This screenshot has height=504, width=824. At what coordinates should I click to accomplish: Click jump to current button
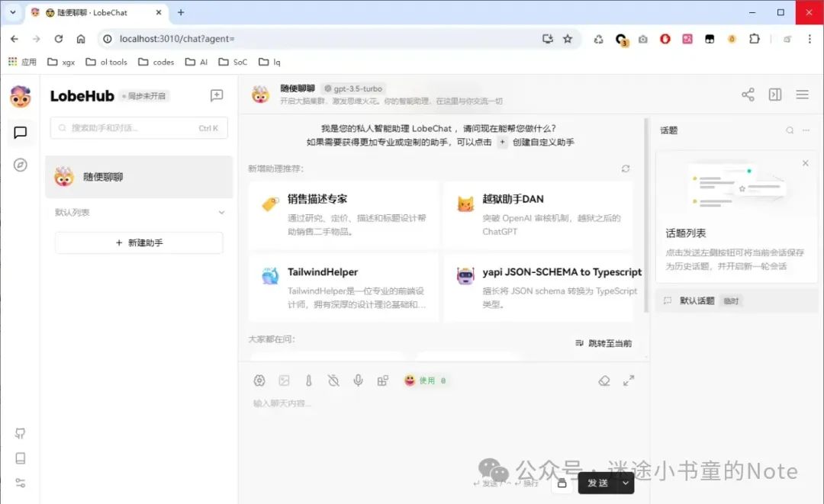(x=604, y=343)
